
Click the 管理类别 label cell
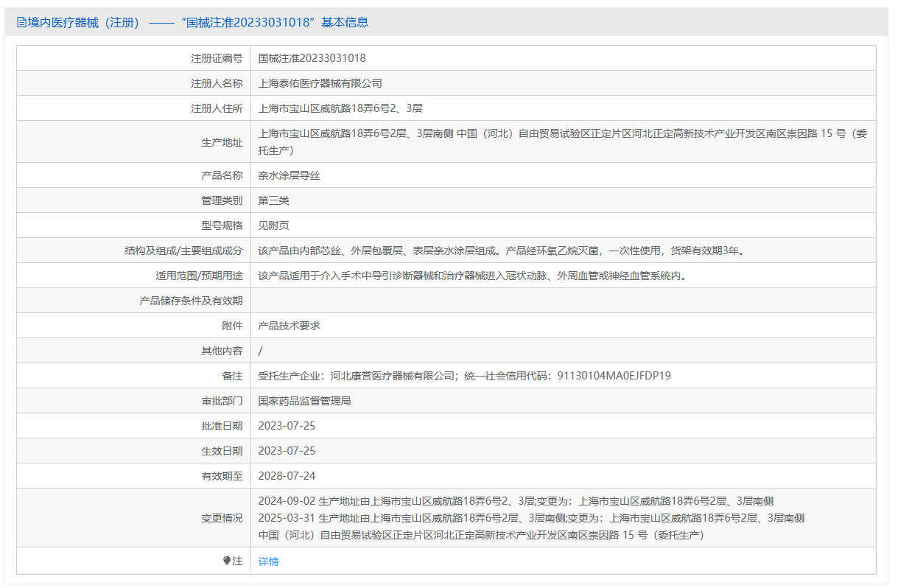[133, 200]
